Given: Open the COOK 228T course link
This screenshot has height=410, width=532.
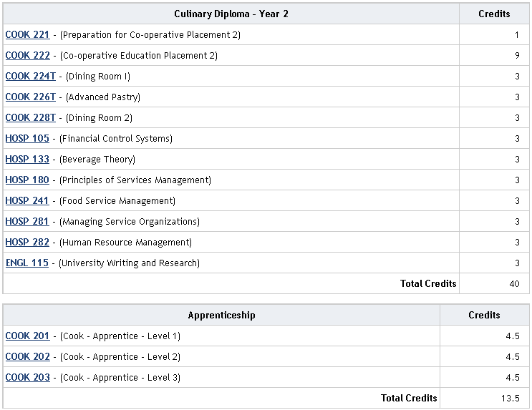Looking at the screenshot, I should tap(30, 117).
